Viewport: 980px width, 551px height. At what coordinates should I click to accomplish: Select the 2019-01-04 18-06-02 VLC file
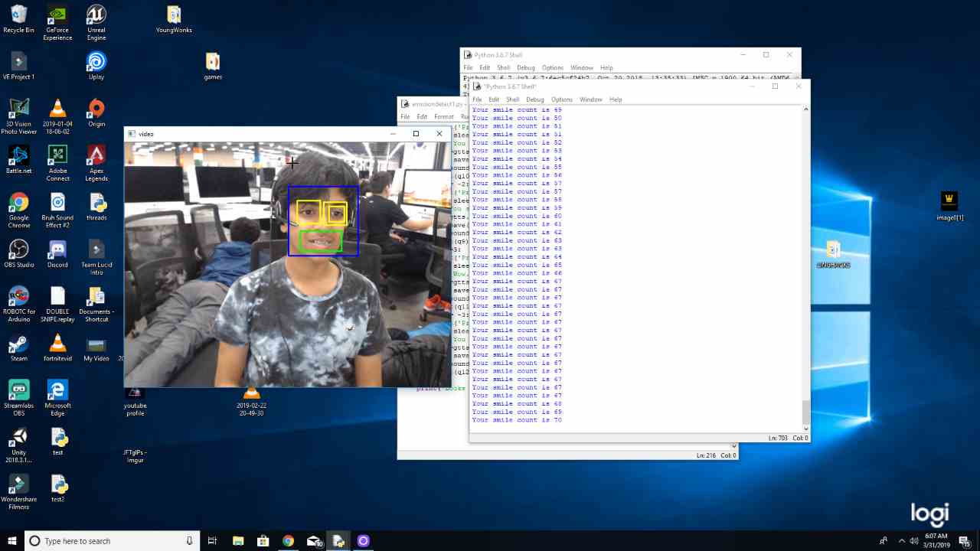click(57, 117)
